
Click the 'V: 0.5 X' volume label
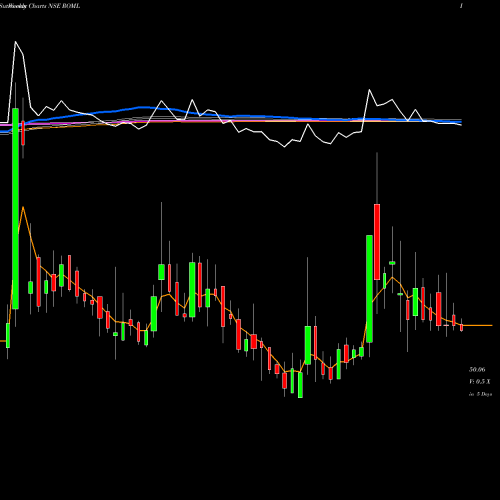coord(479,381)
